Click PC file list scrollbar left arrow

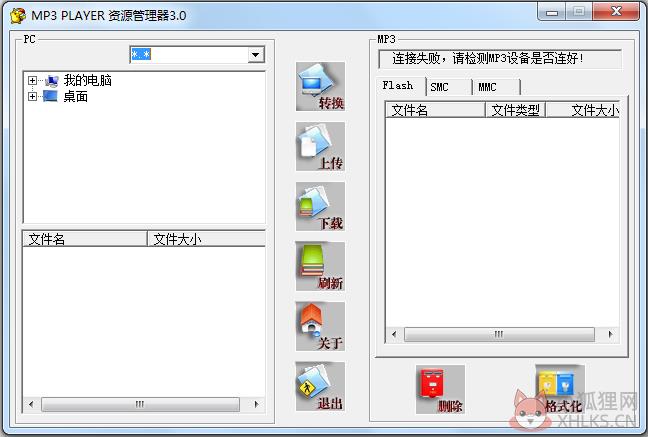pyautogui.click(x=31, y=404)
